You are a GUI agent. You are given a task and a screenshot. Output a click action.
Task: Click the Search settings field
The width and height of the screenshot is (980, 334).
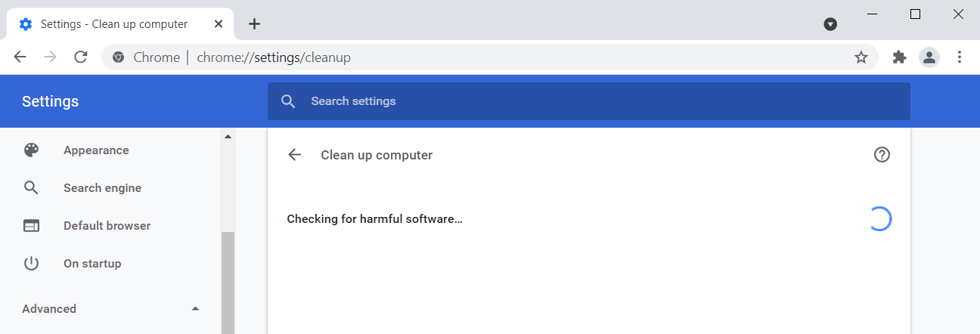pos(590,101)
